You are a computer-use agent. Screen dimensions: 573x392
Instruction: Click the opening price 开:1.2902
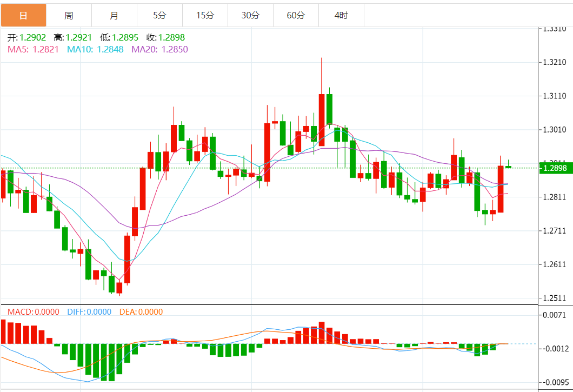(26, 37)
